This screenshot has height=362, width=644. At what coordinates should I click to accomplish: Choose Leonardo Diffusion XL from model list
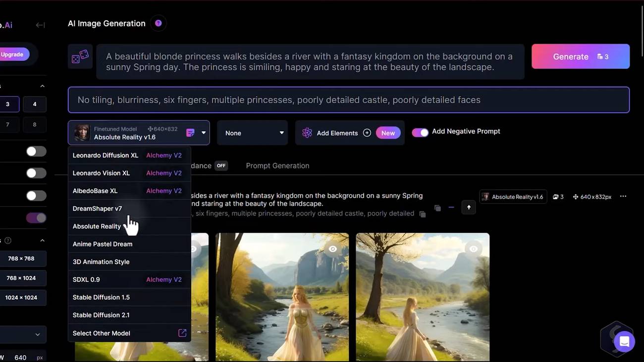click(129, 155)
